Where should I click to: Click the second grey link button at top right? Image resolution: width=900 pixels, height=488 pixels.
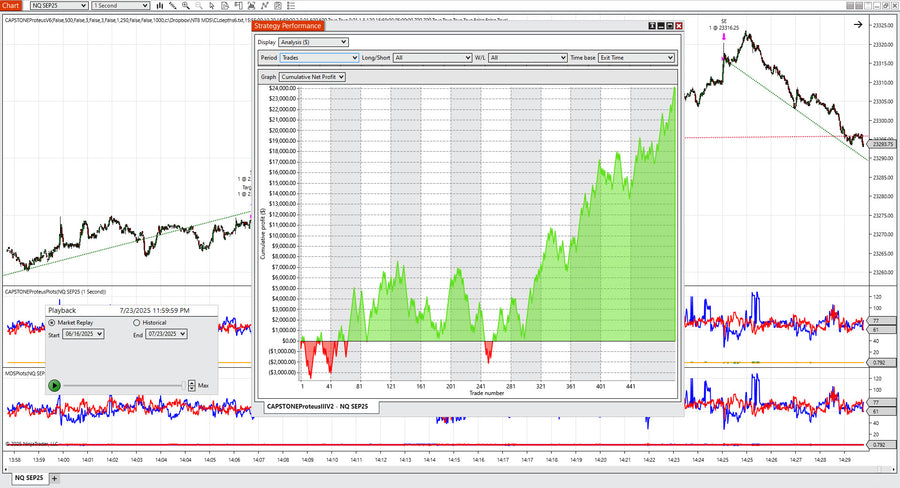click(x=859, y=6)
